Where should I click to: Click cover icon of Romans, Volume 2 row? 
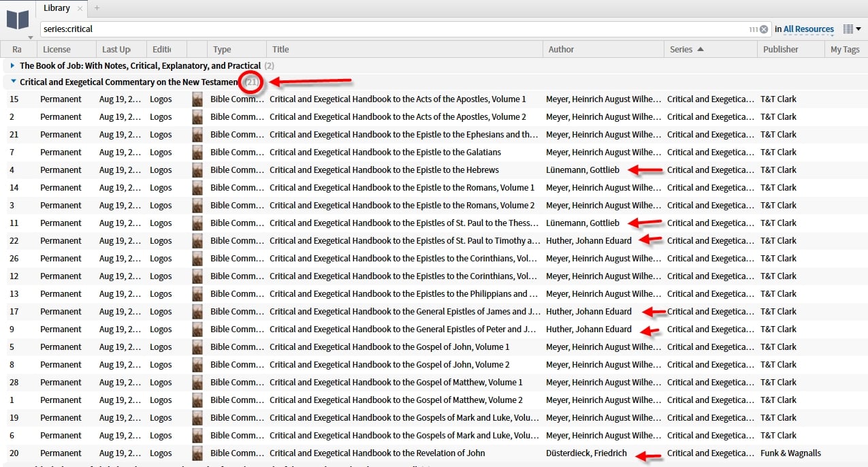[x=197, y=205]
